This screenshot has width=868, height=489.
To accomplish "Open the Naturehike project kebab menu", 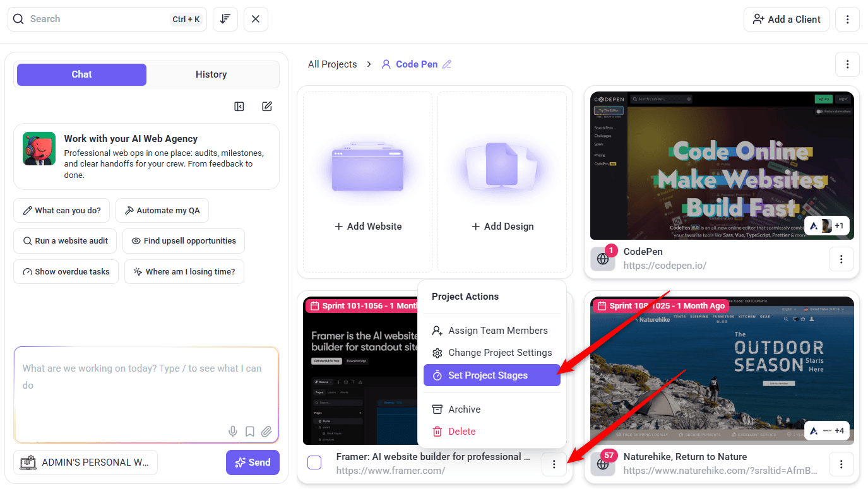I will pyautogui.click(x=841, y=464).
